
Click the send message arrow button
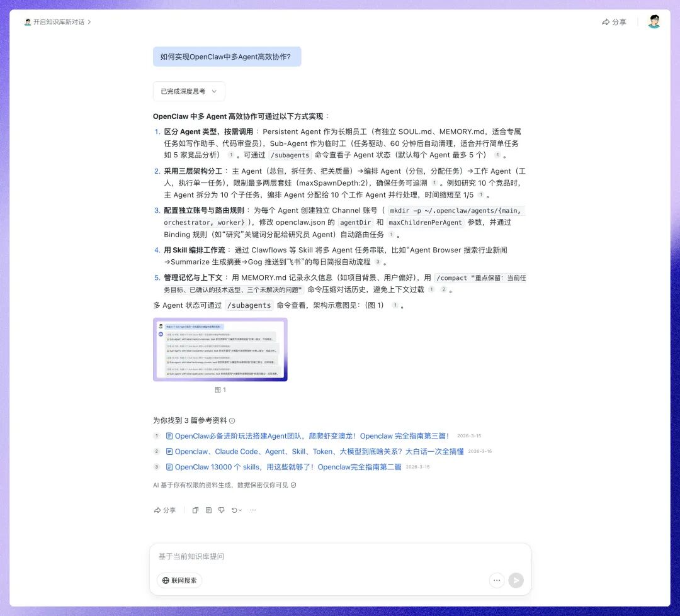[x=516, y=580]
